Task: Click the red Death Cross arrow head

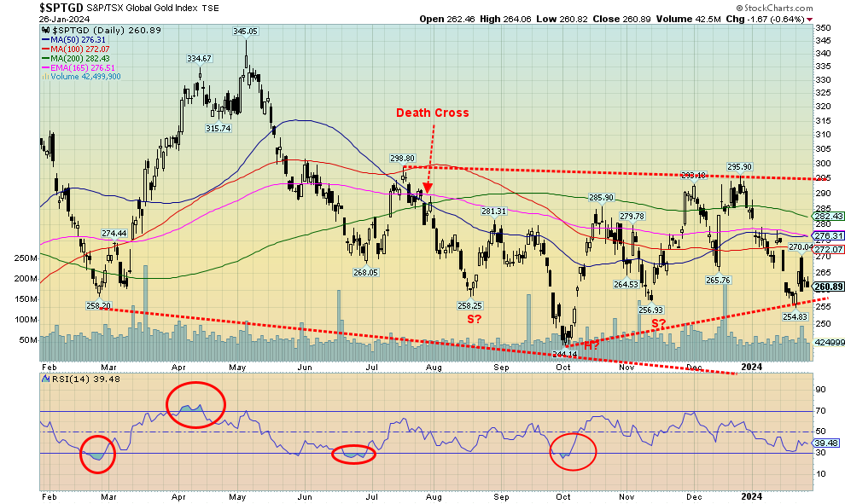Action: (428, 187)
